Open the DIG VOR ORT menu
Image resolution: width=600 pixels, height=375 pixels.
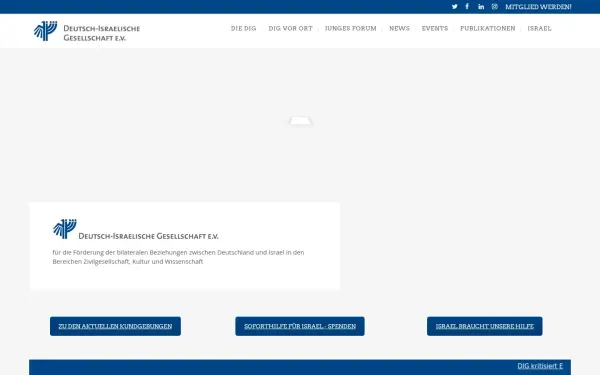[290, 28]
